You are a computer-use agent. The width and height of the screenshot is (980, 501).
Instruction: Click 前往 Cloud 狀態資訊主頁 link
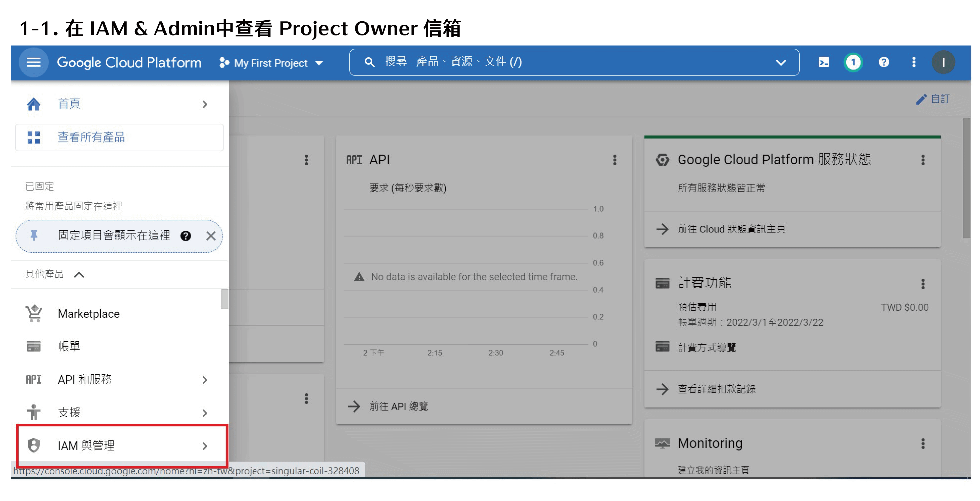(731, 229)
